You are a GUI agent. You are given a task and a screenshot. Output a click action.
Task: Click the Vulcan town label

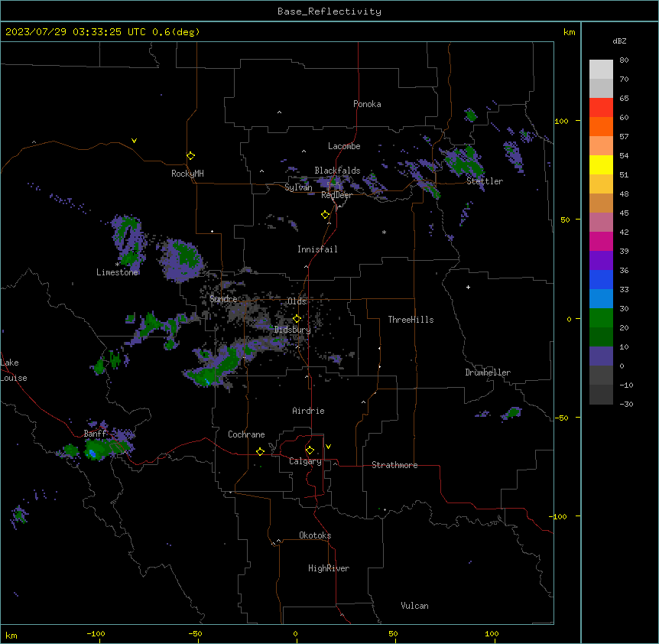(x=414, y=606)
